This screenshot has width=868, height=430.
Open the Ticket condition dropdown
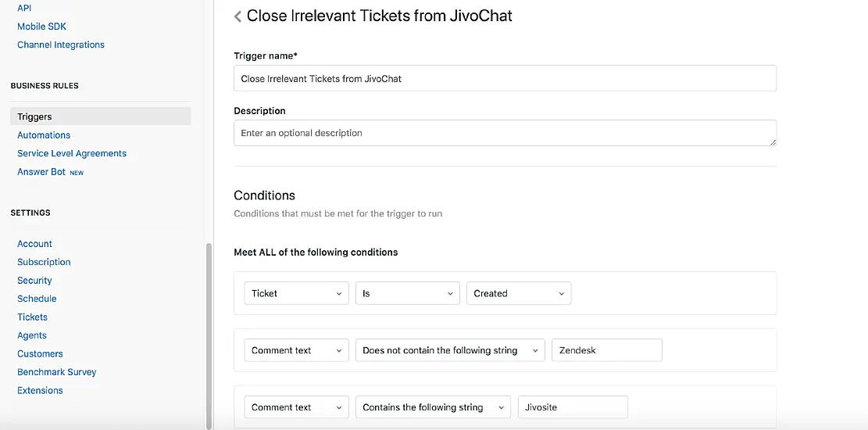point(296,293)
